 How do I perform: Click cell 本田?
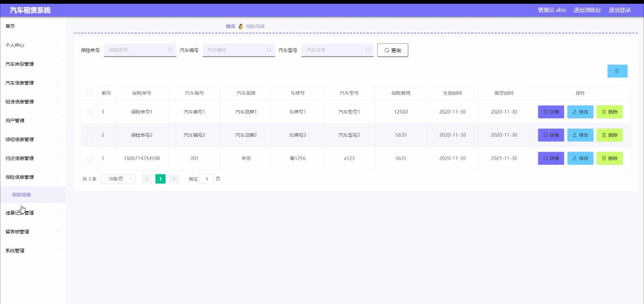coord(246,158)
